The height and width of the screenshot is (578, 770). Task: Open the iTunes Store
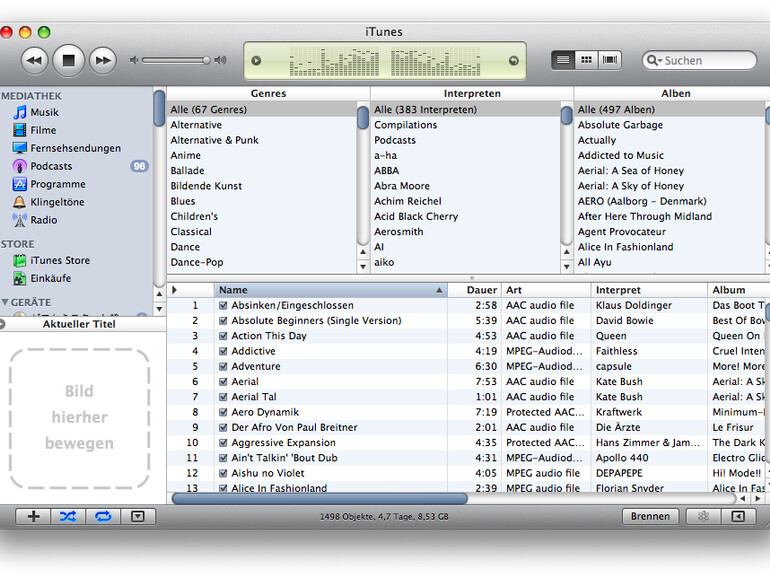[59, 261]
